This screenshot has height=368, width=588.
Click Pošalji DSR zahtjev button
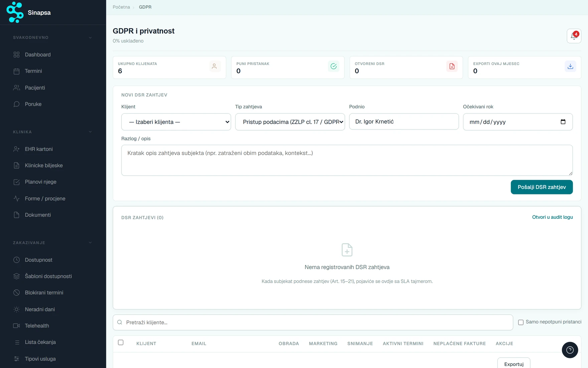coord(542,187)
